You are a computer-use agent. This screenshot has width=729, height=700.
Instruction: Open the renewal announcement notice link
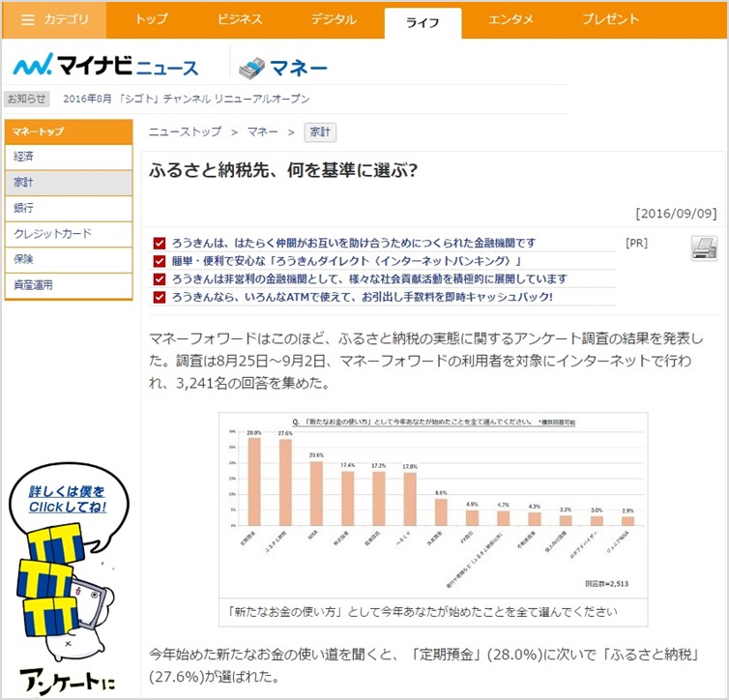click(186, 99)
